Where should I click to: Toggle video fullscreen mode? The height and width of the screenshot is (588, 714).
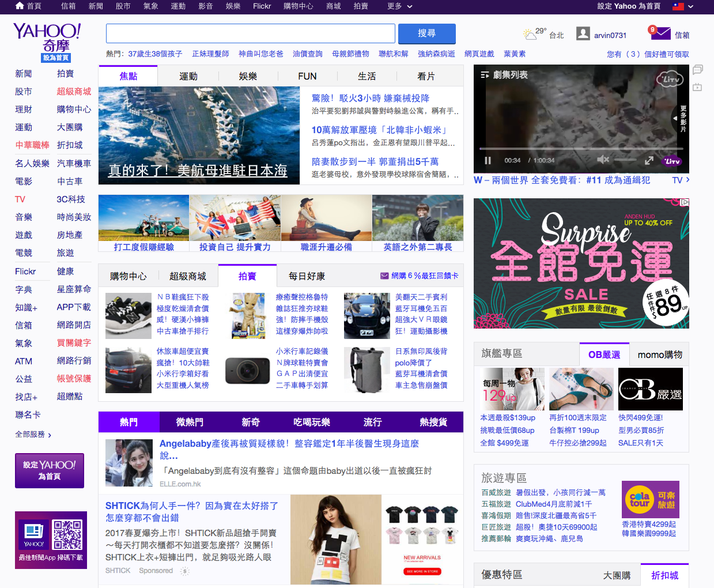click(649, 160)
